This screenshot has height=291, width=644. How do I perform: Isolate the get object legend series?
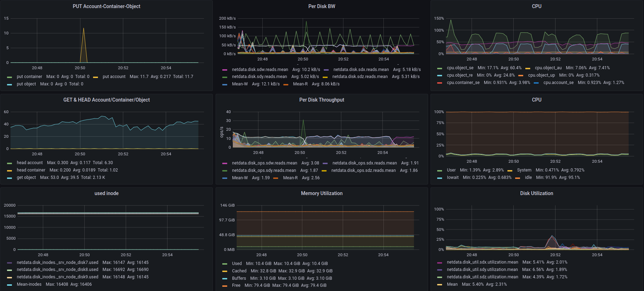pyautogui.click(x=26, y=177)
